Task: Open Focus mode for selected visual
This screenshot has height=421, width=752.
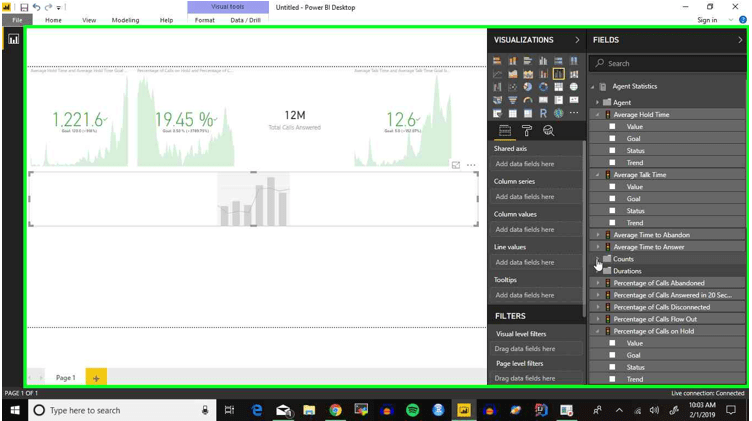Action: coord(456,165)
